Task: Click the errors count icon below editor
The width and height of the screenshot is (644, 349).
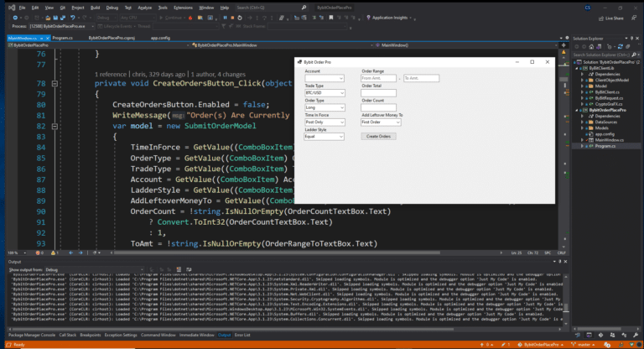Action: click(x=39, y=253)
